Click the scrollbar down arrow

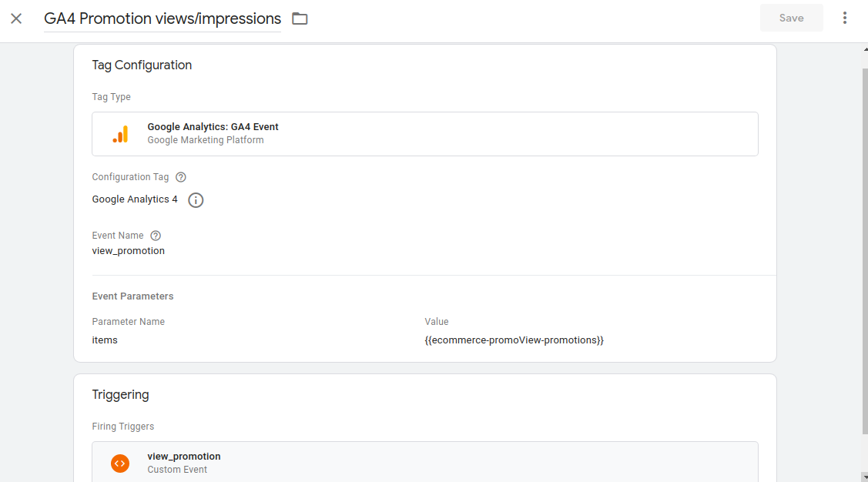(863, 477)
